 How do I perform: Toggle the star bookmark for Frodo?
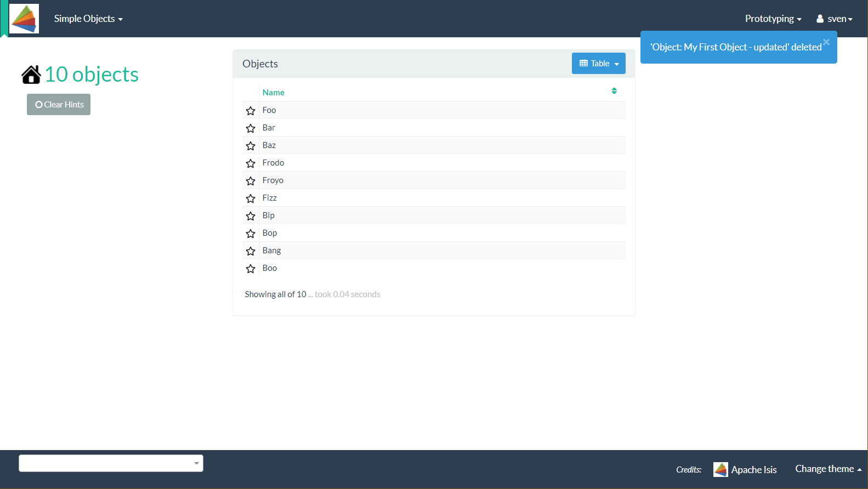251,163
